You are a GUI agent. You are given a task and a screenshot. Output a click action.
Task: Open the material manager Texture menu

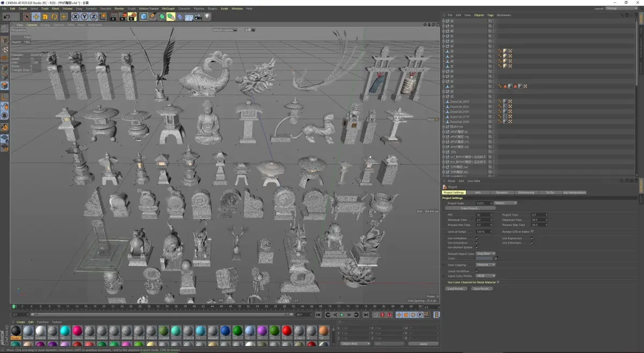(56, 322)
